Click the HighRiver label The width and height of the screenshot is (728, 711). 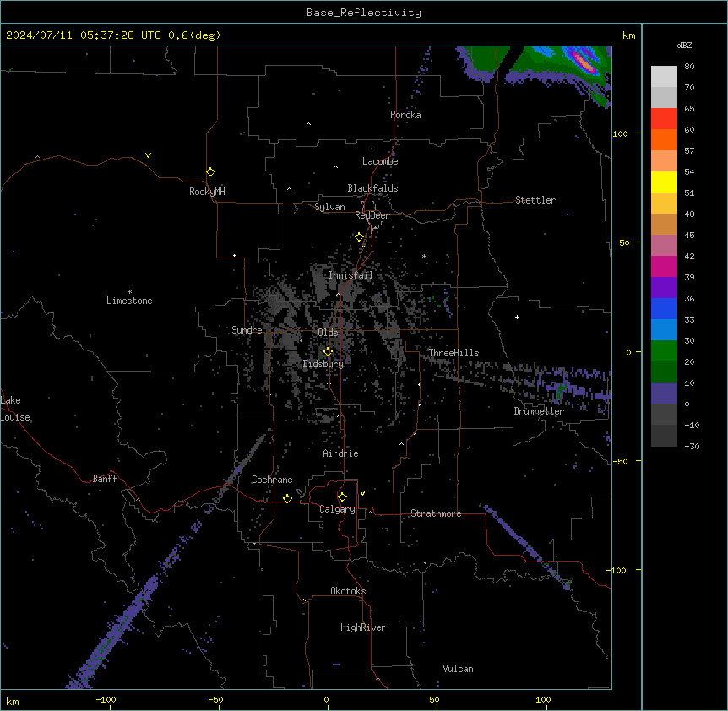coord(363,627)
